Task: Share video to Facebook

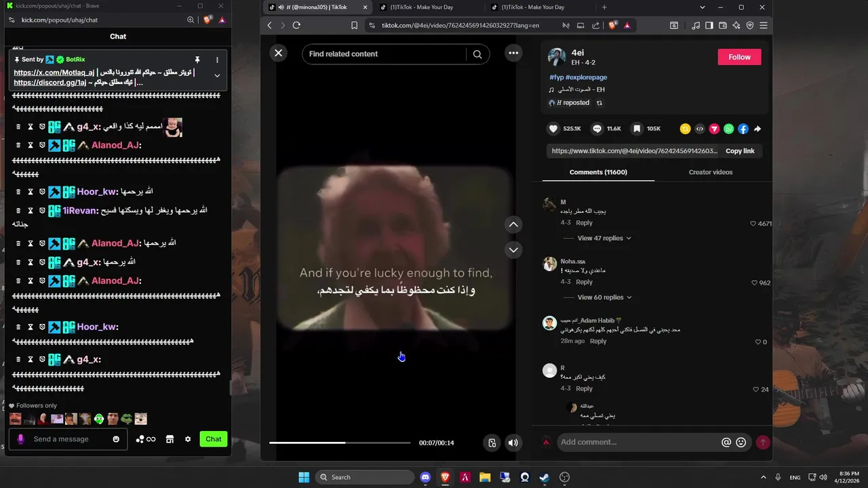Action: (x=743, y=129)
